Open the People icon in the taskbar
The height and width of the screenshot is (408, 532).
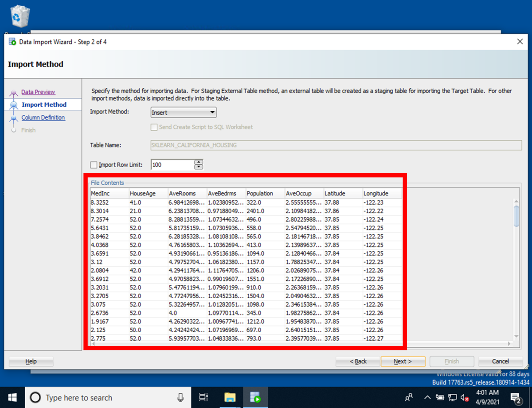[409, 397]
